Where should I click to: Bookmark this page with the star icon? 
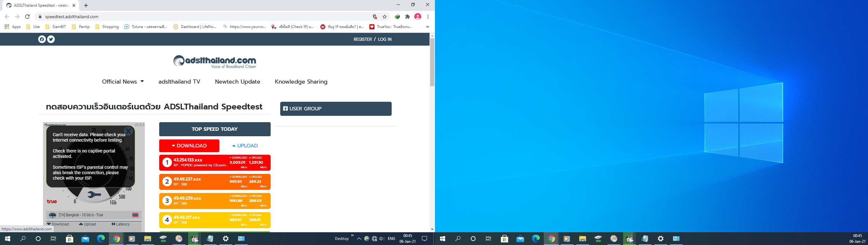(x=384, y=17)
